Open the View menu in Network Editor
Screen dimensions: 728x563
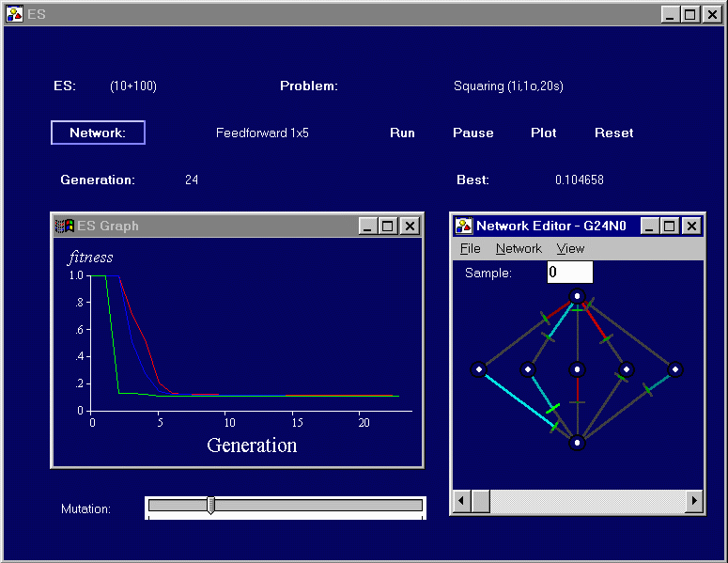point(570,249)
